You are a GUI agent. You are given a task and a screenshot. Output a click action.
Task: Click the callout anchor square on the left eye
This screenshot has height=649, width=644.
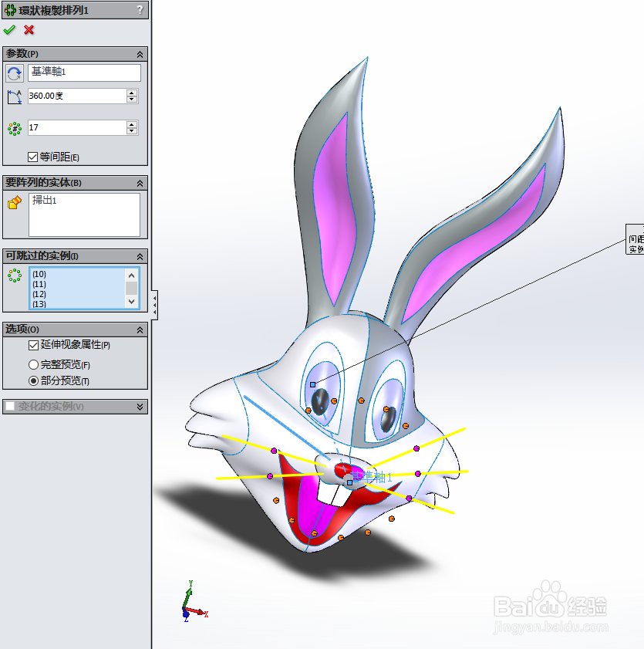tap(312, 384)
